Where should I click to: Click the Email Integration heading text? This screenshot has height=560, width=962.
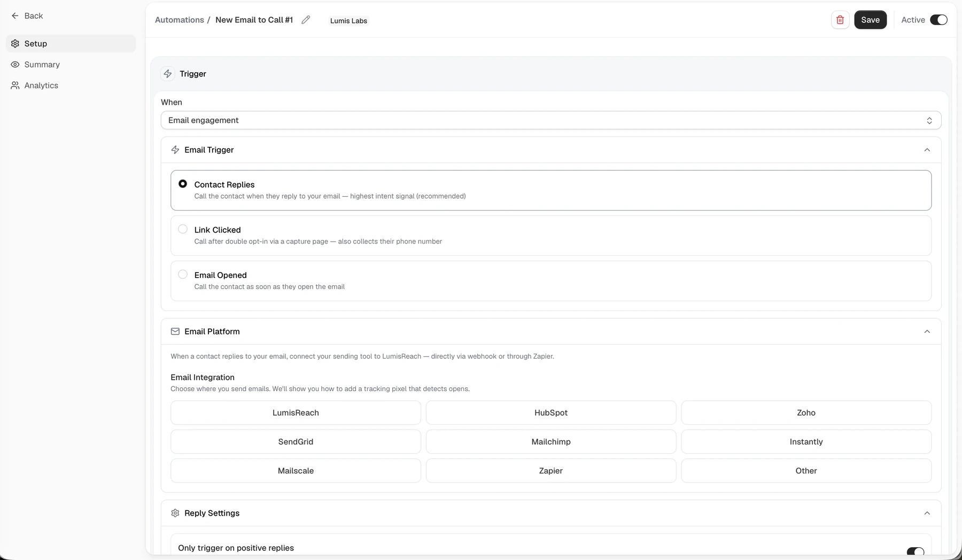[203, 377]
